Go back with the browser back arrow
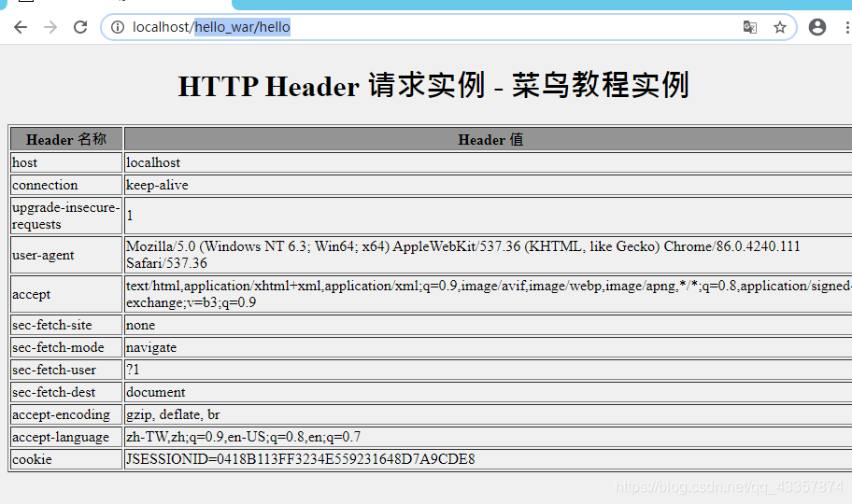Viewport: 852px width, 504px height. pos(21,27)
